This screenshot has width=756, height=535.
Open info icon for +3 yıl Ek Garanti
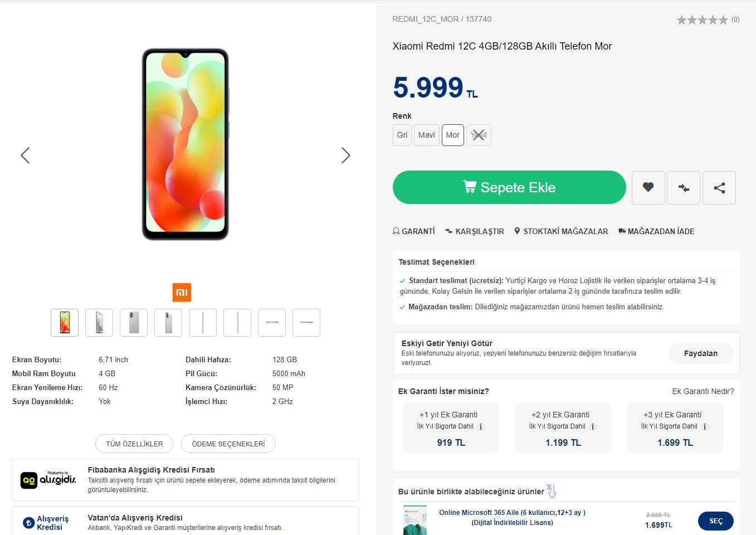705,427
